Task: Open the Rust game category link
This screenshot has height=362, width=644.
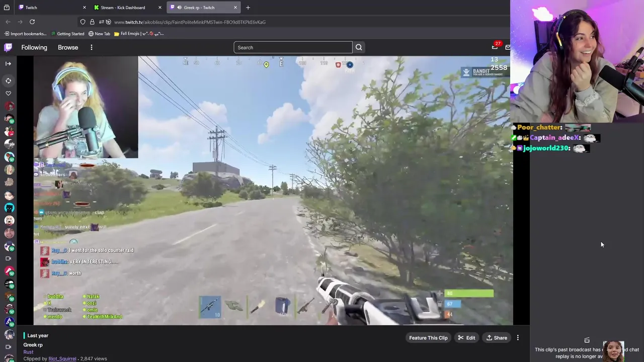Action: coord(28,352)
